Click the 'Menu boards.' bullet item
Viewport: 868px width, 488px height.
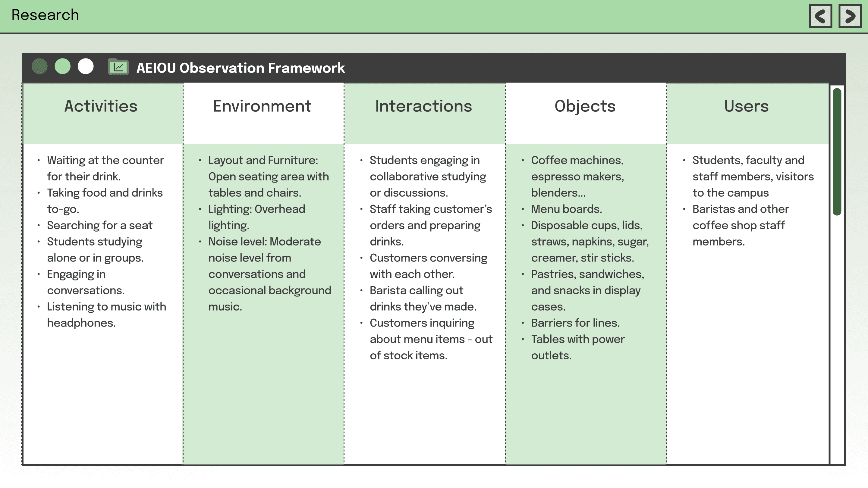point(566,209)
